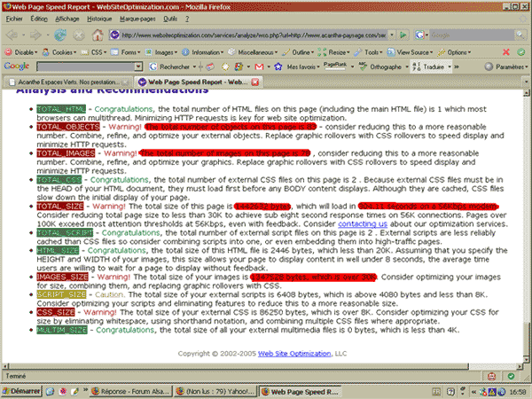
Task: Click the horizontal scrollbar of the page
Action: pyautogui.click(x=239, y=366)
